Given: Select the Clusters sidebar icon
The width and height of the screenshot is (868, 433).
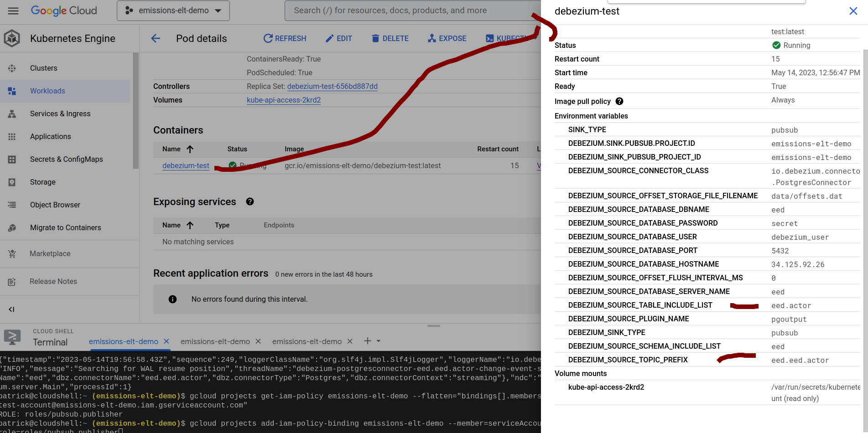Looking at the screenshot, I should pyautogui.click(x=12, y=68).
